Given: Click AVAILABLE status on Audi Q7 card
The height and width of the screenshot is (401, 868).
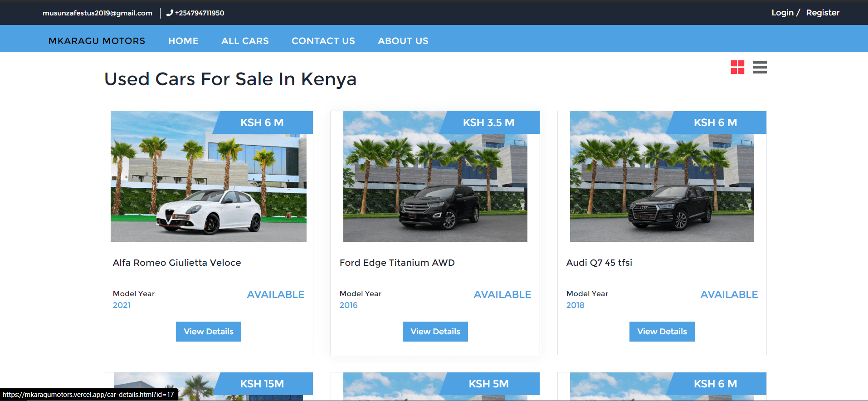Looking at the screenshot, I should [729, 294].
